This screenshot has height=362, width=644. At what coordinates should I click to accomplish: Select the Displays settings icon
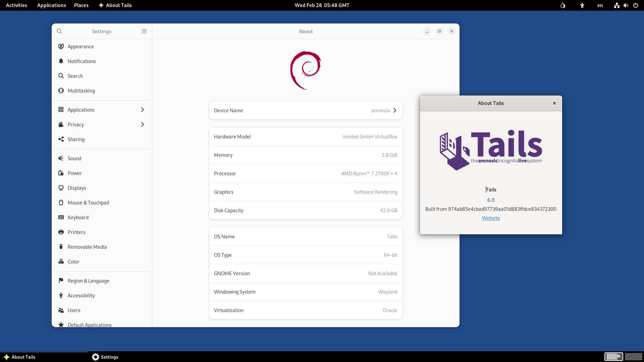pyautogui.click(x=61, y=188)
